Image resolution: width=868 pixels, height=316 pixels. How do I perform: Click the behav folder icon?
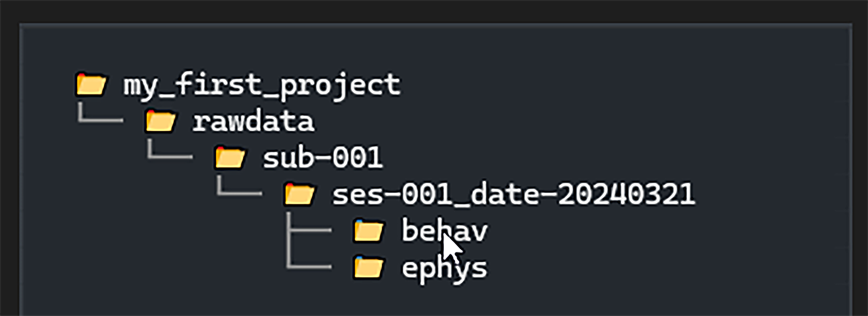tap(368, 231)
